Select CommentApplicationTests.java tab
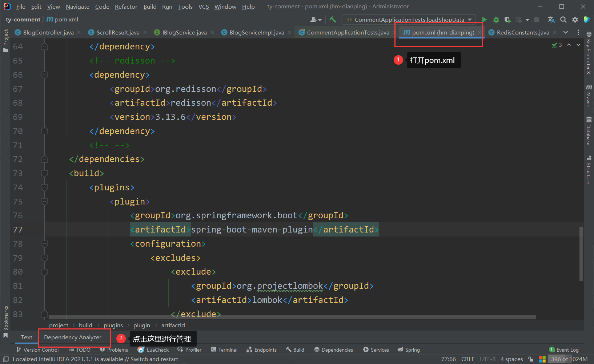This screenshot has height=364, width=594. tap(348, 32)
